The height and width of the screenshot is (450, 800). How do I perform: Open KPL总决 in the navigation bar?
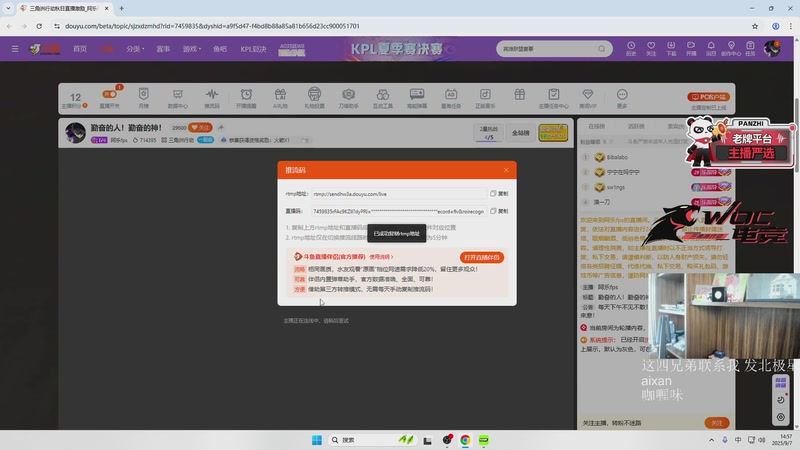click(x=254, y=49)
